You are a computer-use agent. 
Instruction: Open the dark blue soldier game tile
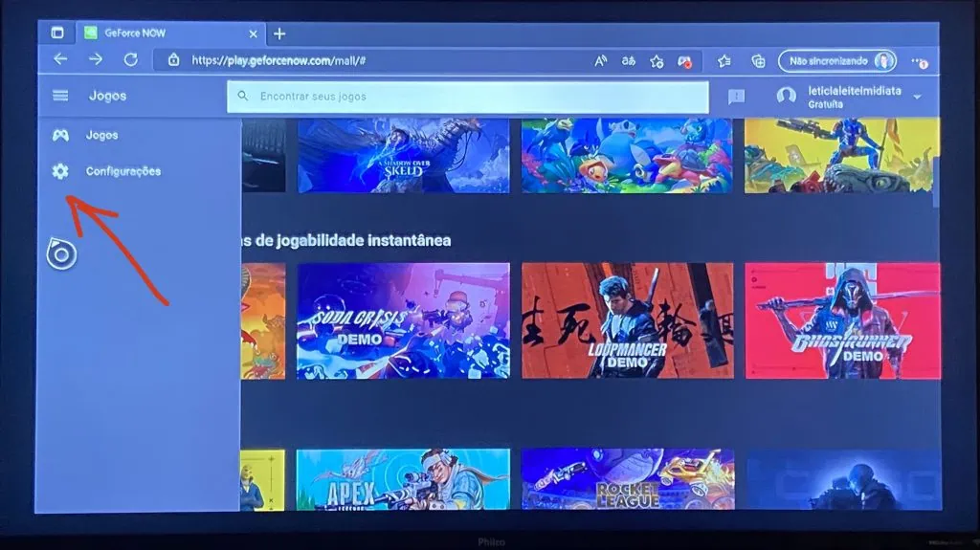[x=844, y=479]
